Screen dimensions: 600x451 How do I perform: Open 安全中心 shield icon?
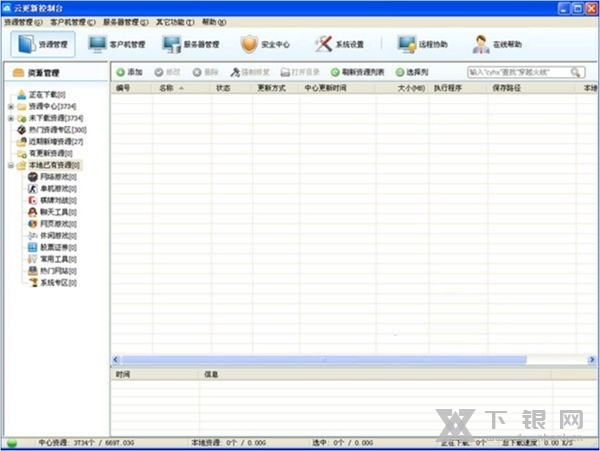(x=264, y=44)
